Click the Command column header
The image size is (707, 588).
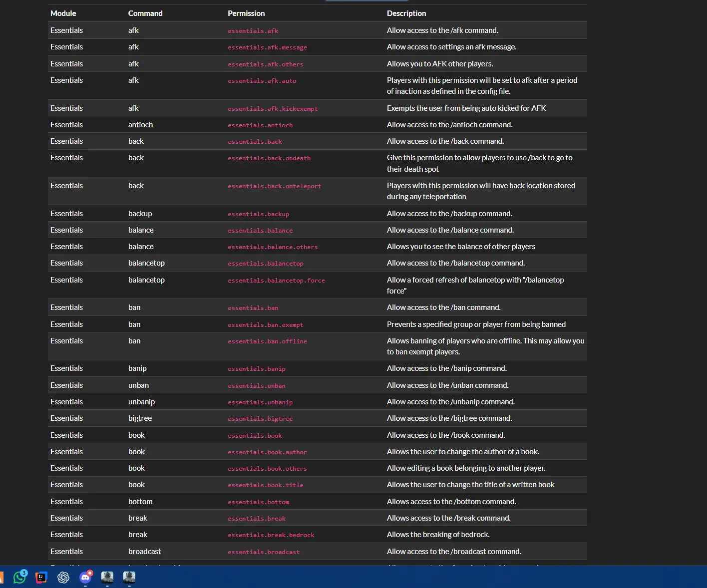pyautogui.click(x=145, y=13)
